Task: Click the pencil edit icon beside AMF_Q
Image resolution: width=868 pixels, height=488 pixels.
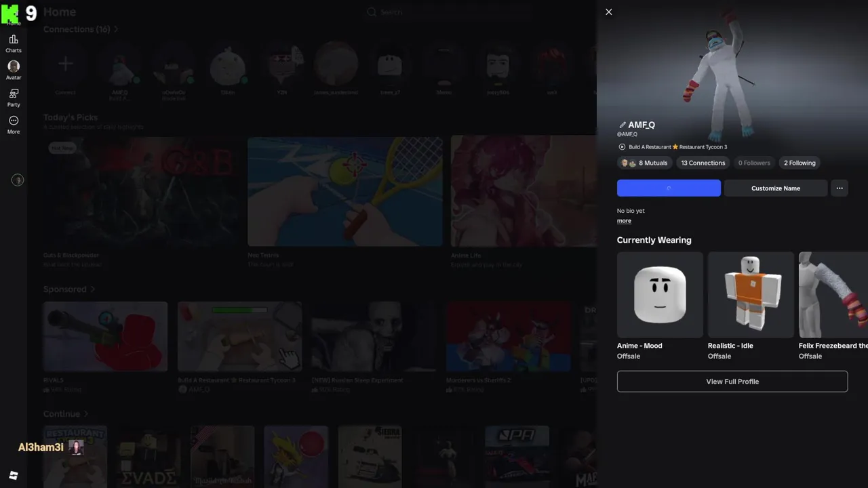Action: 622,125
